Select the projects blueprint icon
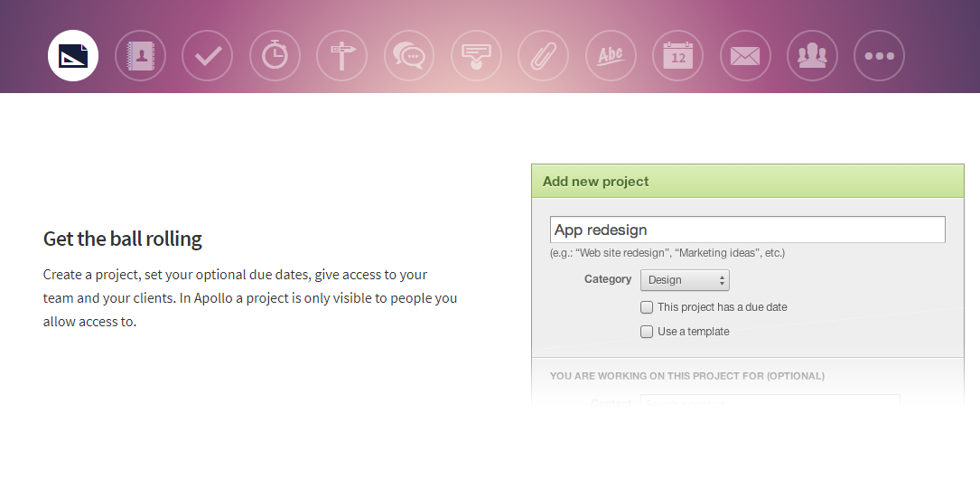 click(x=73, y=56)
